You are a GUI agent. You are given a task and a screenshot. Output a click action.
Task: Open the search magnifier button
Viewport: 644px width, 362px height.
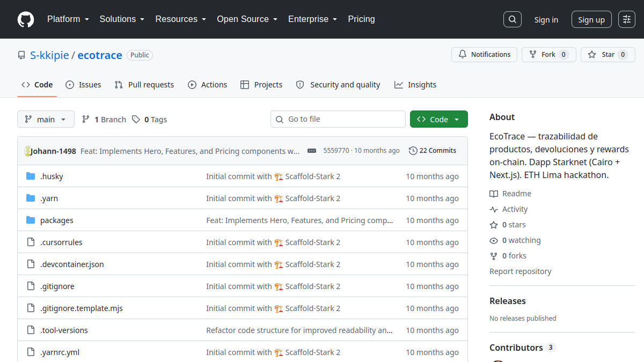(513, 19)
